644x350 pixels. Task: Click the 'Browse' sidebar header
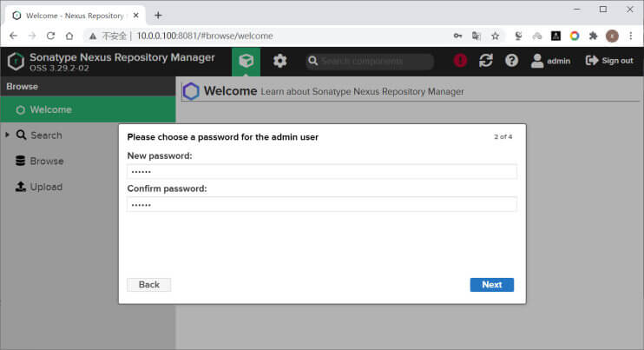23,87
